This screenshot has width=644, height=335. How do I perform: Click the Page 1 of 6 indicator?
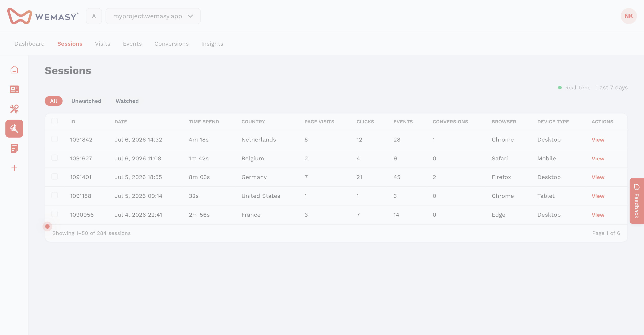(x=606, y=233)
